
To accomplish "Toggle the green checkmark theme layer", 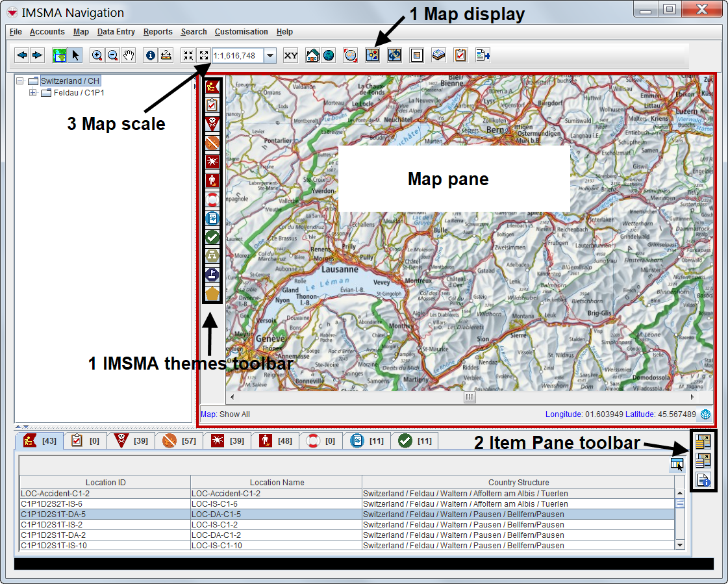I will click(212, 237).
